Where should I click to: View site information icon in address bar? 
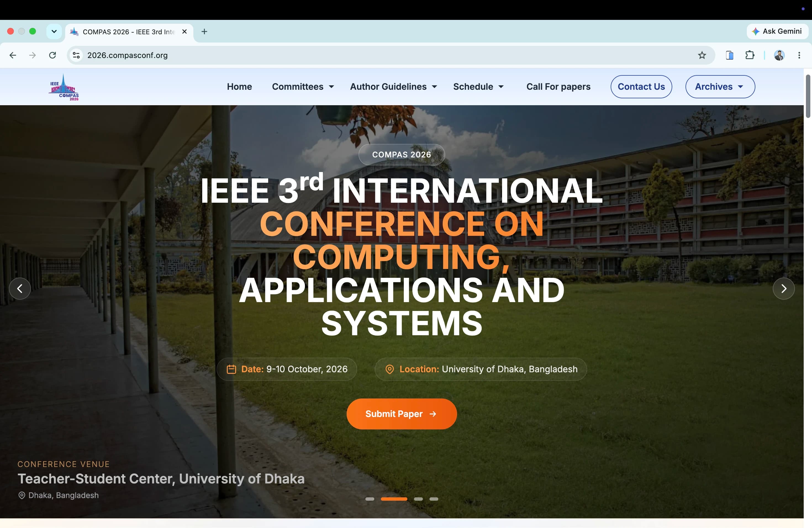pyautogui.click(x=76, y=55)
